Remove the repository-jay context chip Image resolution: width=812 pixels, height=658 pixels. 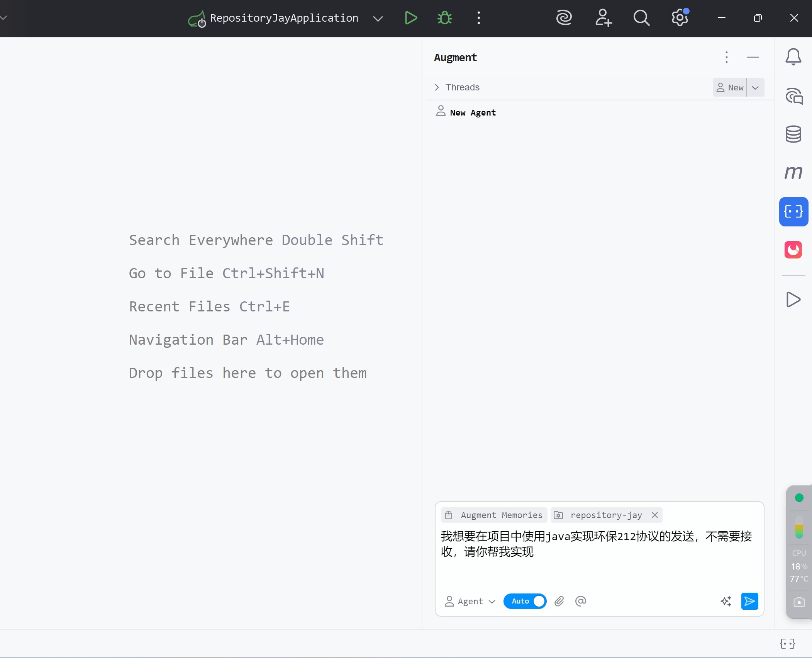(654, 515)
